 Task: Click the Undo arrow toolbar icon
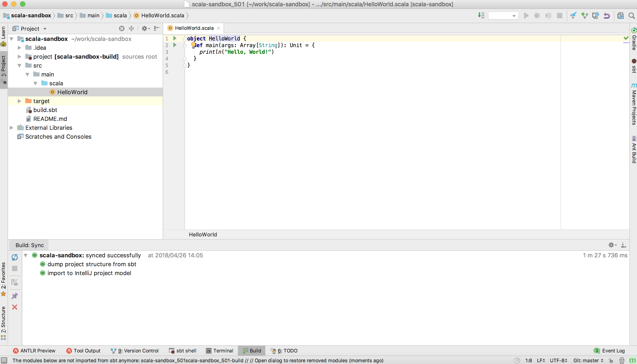pyautogui.click(x=607, y=16)
